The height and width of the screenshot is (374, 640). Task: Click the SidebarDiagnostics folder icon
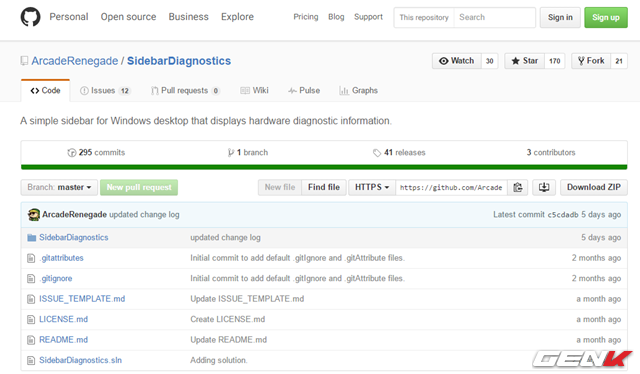point(31,238)
